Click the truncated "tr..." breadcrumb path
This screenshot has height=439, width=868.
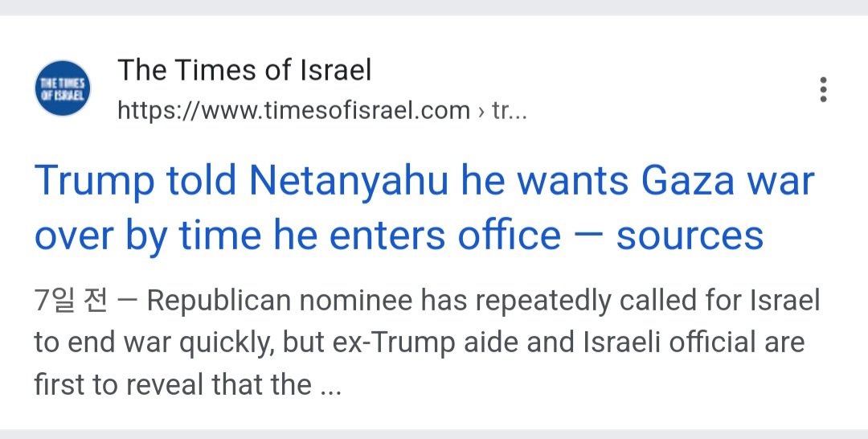tap(509, 111)
